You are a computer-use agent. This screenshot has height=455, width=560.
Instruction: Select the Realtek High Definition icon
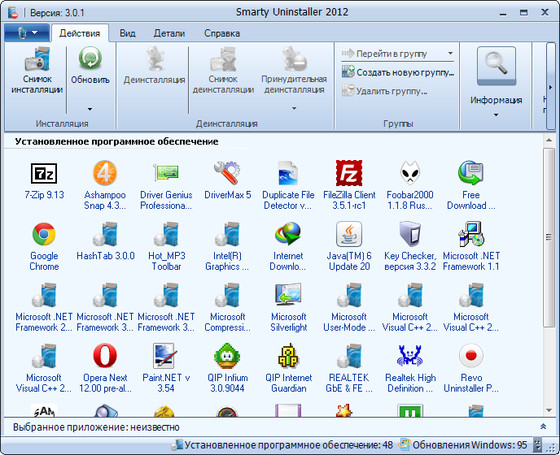410,356
